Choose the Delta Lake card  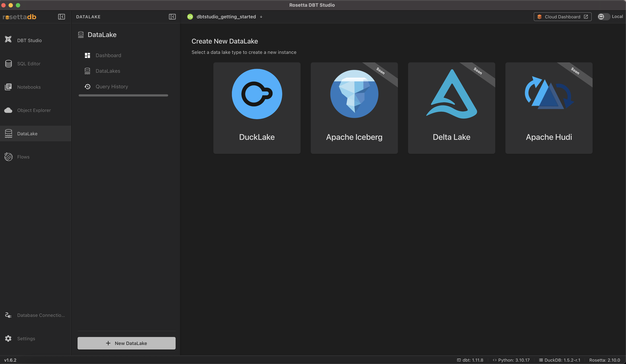pyautogui.click(x=452, y=108)
